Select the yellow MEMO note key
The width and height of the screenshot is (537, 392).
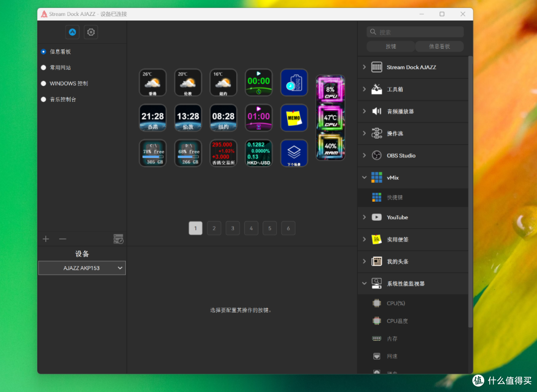tap(294, 118)
